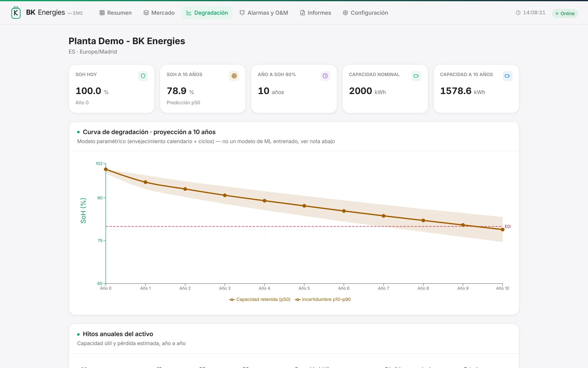This screenshot has width=588, height=368.
Task: Click the red EOL threshold label
Action: coord(508,227)
